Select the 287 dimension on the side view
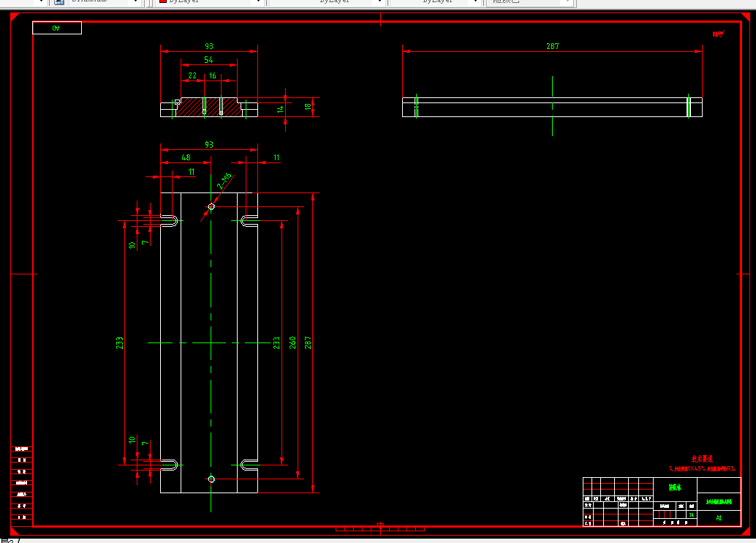Image resolution: width=756 pixels, height=543 pixels. click(553, 46)
